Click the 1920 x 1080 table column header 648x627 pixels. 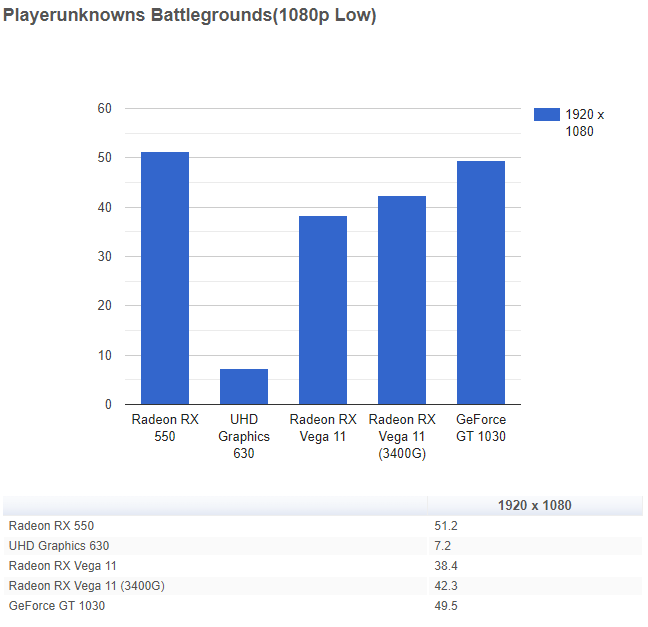click(534, 505)
